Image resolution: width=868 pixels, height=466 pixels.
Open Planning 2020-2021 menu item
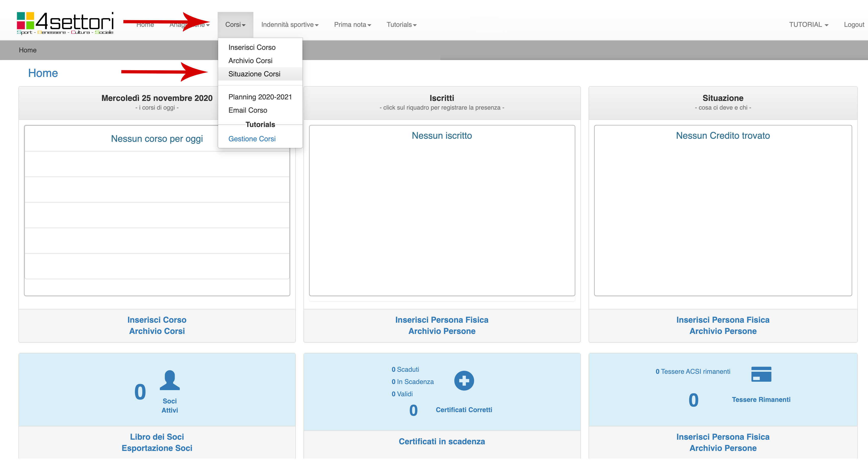coord(260,97)
